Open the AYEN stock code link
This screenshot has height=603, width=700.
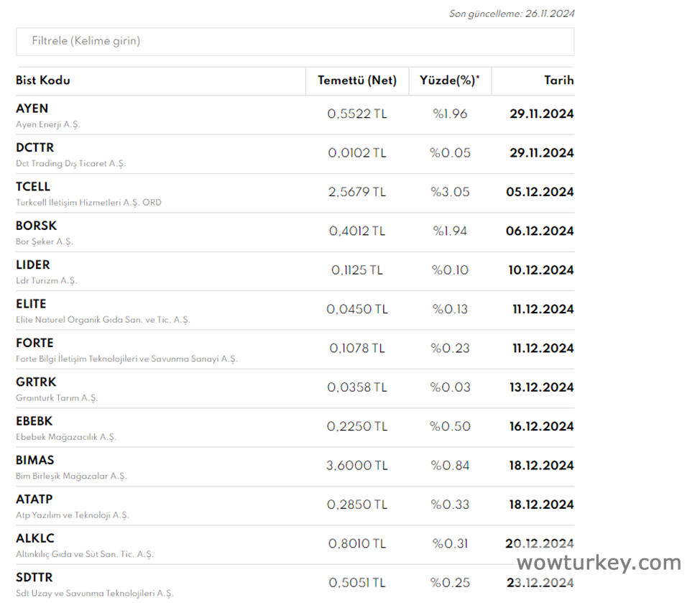(32, 109)
